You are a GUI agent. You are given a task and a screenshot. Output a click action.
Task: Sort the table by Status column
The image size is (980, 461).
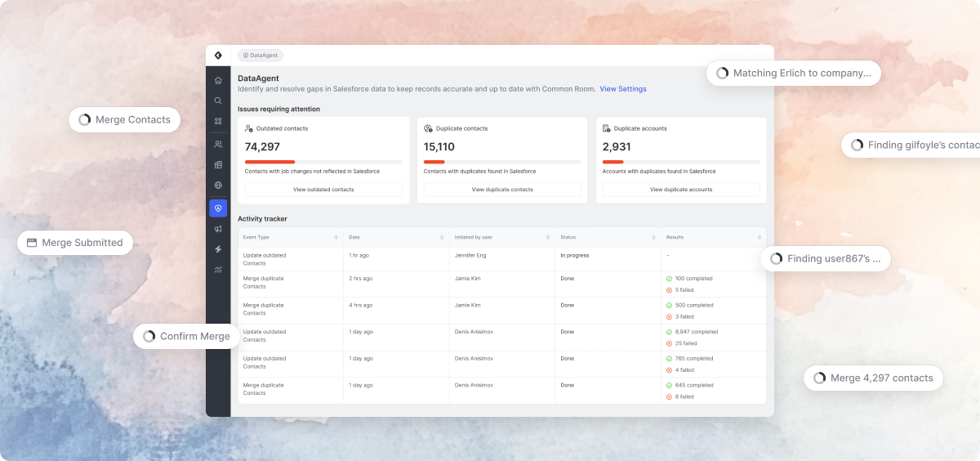coord(653,237)
